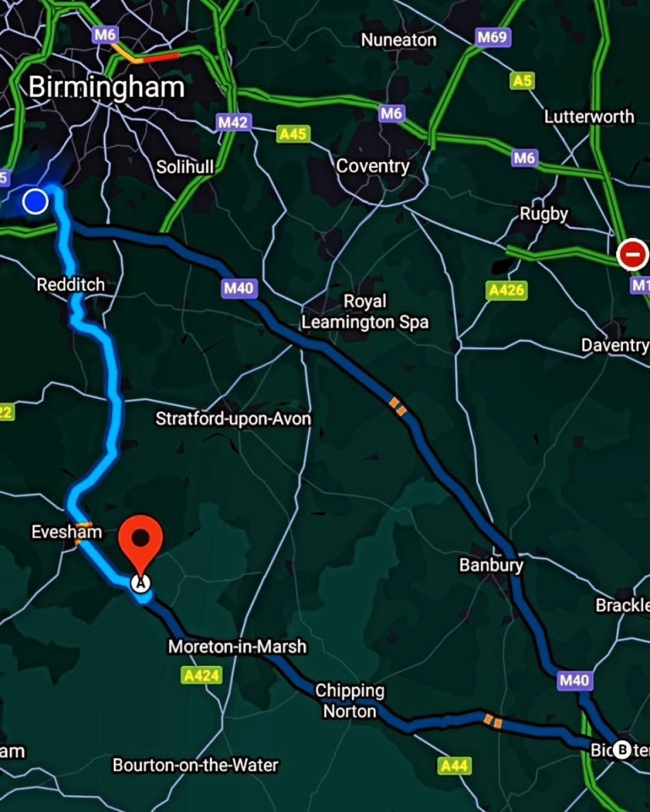The image size is (650, 812).
Task: Click the Chipping Norton label
Action: coord(350,701)
